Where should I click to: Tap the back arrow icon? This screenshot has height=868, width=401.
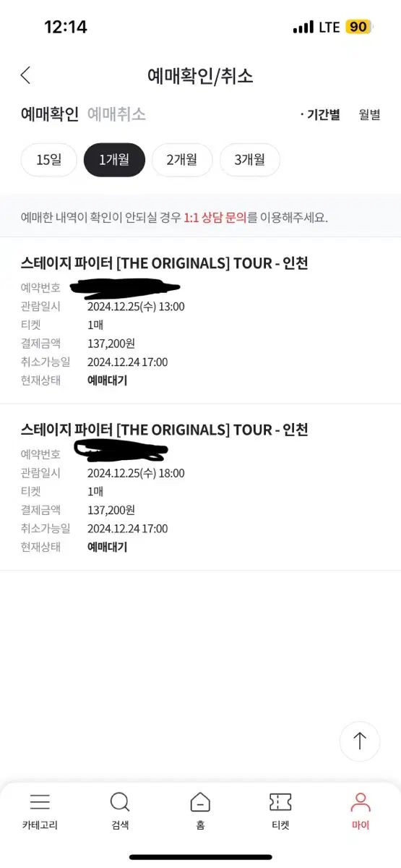(x=25, y=75)
